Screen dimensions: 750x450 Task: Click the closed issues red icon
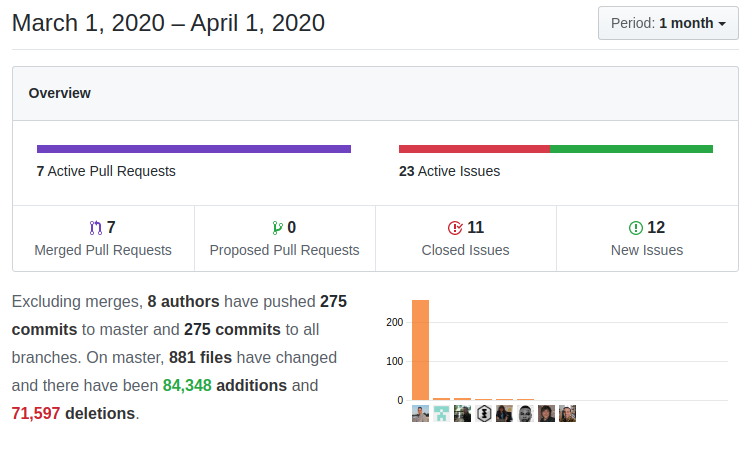455,228
